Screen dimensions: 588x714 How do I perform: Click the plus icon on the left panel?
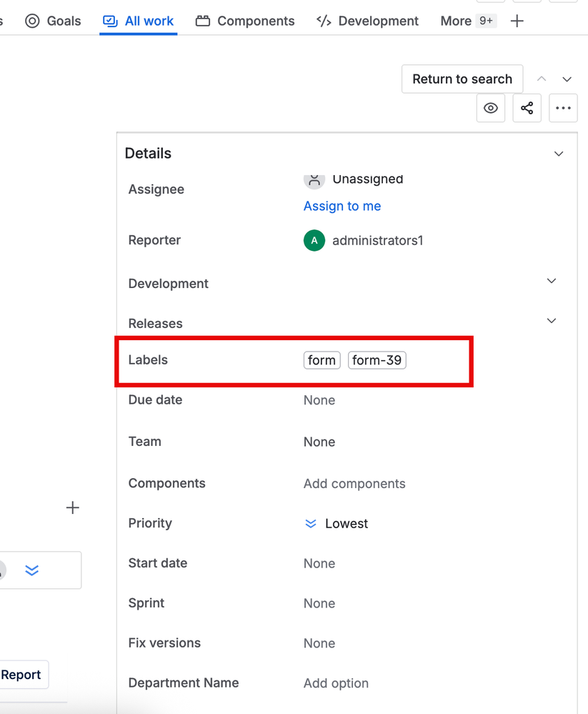pyautogui.click(x=73, y=507)
